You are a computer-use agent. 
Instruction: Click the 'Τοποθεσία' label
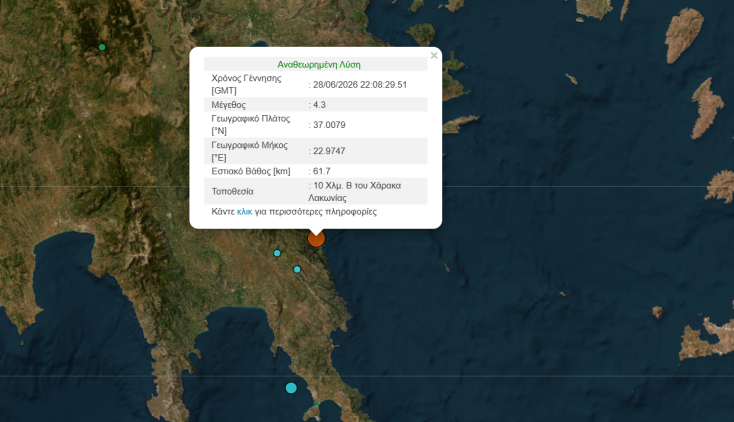point(232,192)
